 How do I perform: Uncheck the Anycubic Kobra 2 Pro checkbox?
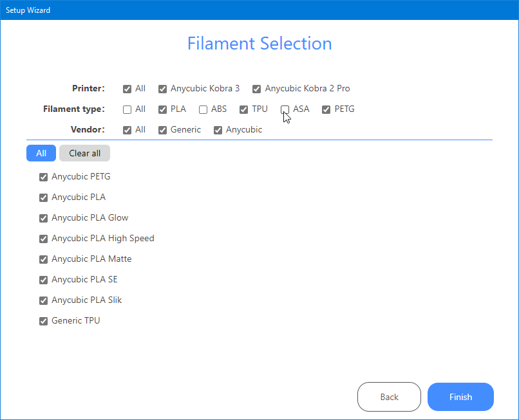click(x=257, y=89)
